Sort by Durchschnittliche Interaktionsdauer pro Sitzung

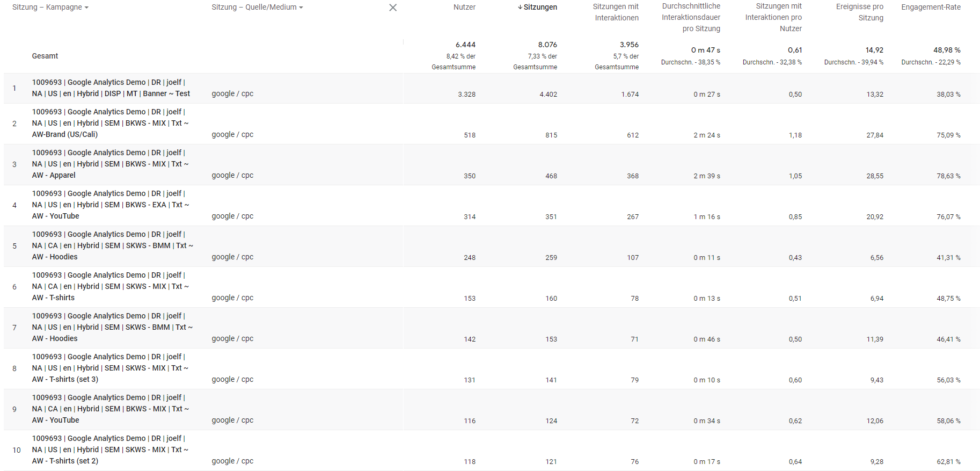tap(691, 17)
